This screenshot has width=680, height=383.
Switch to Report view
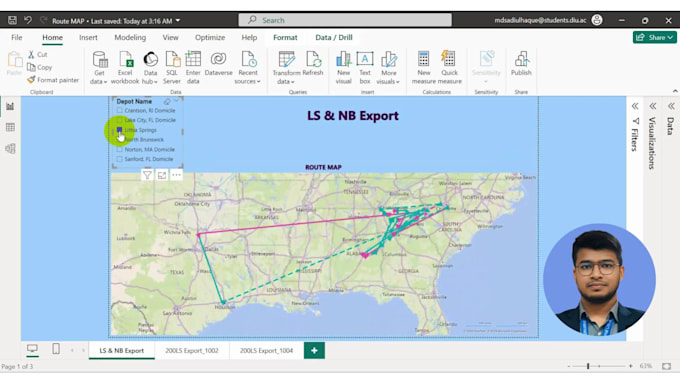pyautogui.click(x=10, y=106)
